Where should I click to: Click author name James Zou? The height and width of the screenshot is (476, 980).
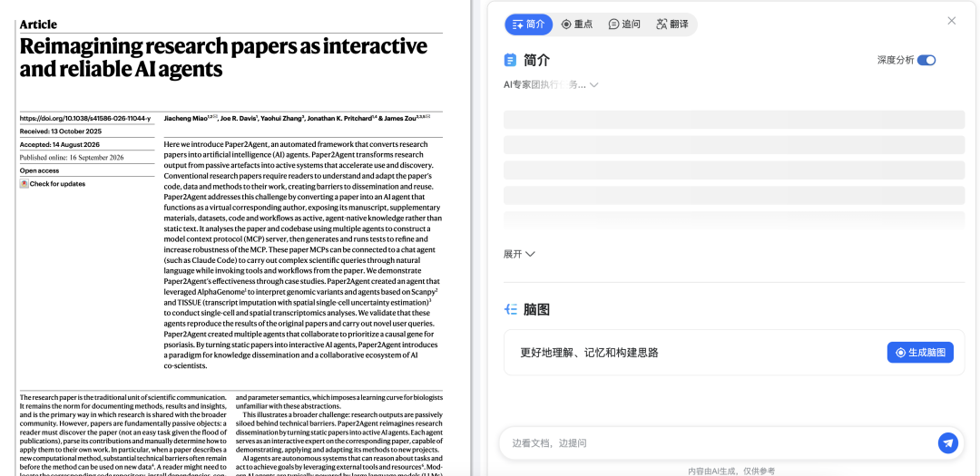(400, 118)
